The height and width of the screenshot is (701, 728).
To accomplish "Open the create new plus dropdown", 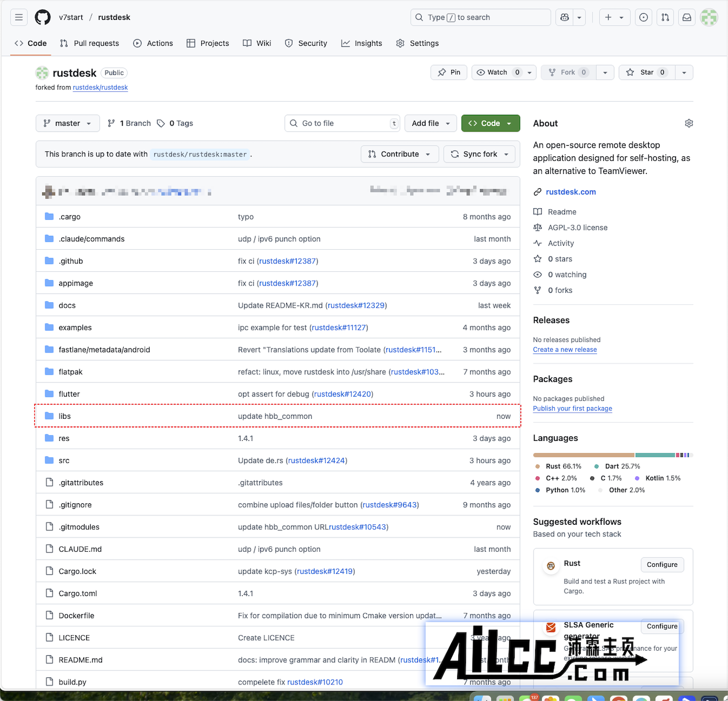I will (x=614, y=17).
